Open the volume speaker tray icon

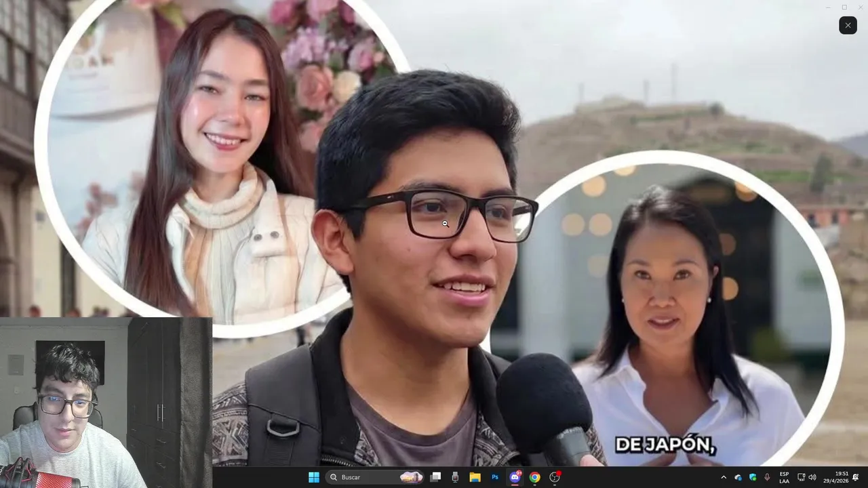pos(812,477)
